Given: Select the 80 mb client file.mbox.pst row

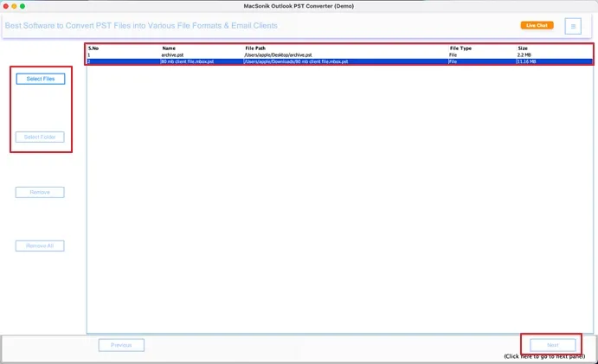Looking at the screenshot, I should 339,61.
